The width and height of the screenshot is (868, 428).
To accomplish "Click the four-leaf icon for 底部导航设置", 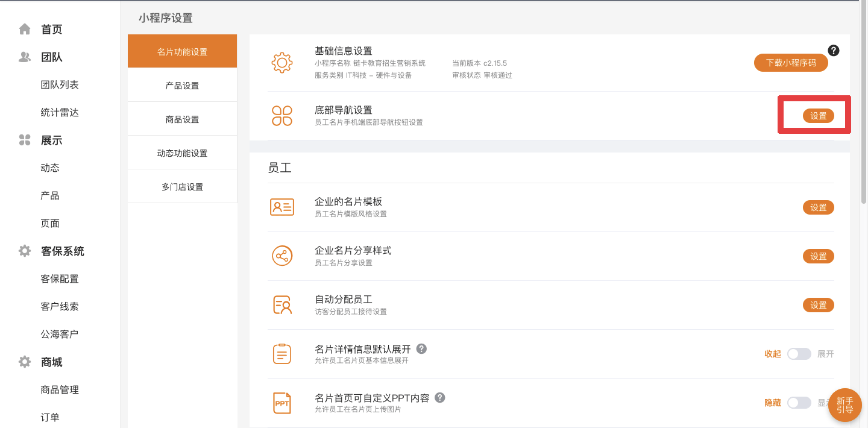I will point(282,116).
